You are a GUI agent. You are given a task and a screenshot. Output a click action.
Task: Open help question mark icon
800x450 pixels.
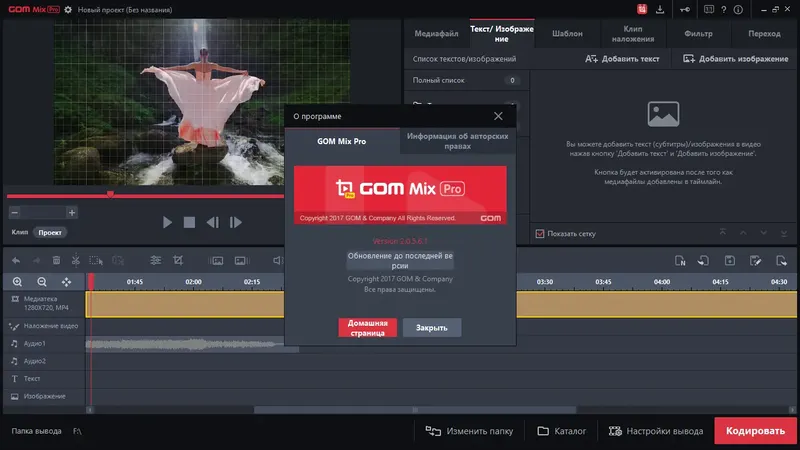(x=723, y=9)
